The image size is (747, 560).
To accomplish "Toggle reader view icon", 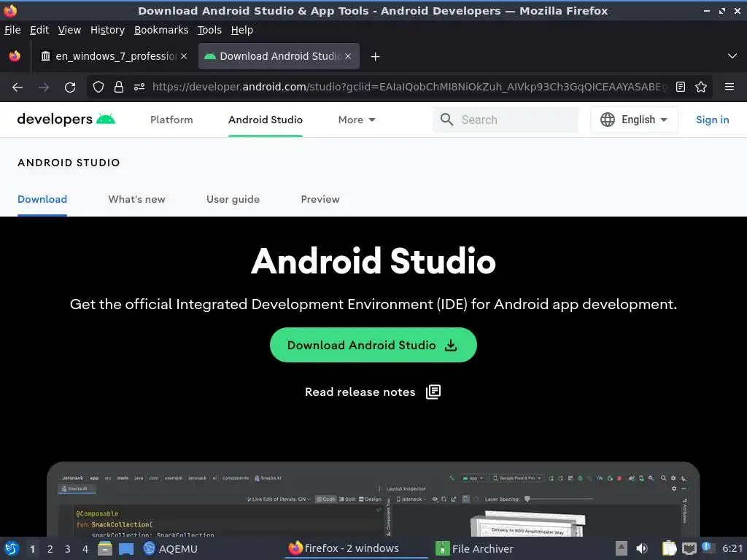I will 681,87.
